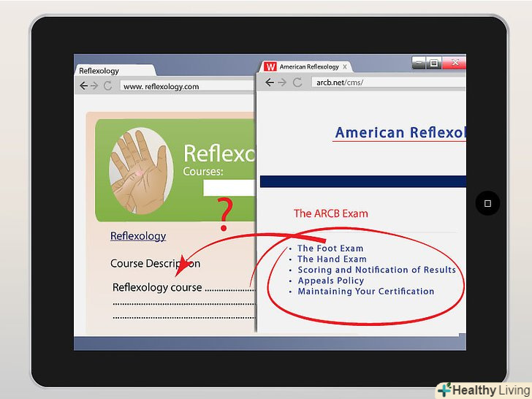Viewport: 532px width, 399px height.
Task: Focus the arcb.net/cms/ address bar
Action: [389, 83]
